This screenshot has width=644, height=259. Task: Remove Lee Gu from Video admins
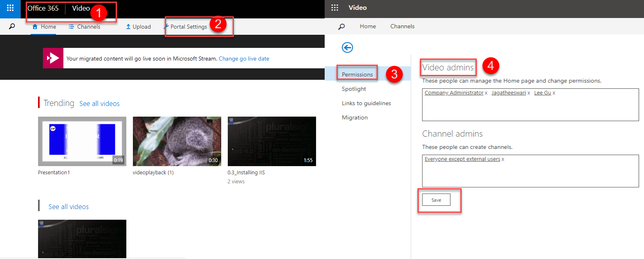[554, 93]
